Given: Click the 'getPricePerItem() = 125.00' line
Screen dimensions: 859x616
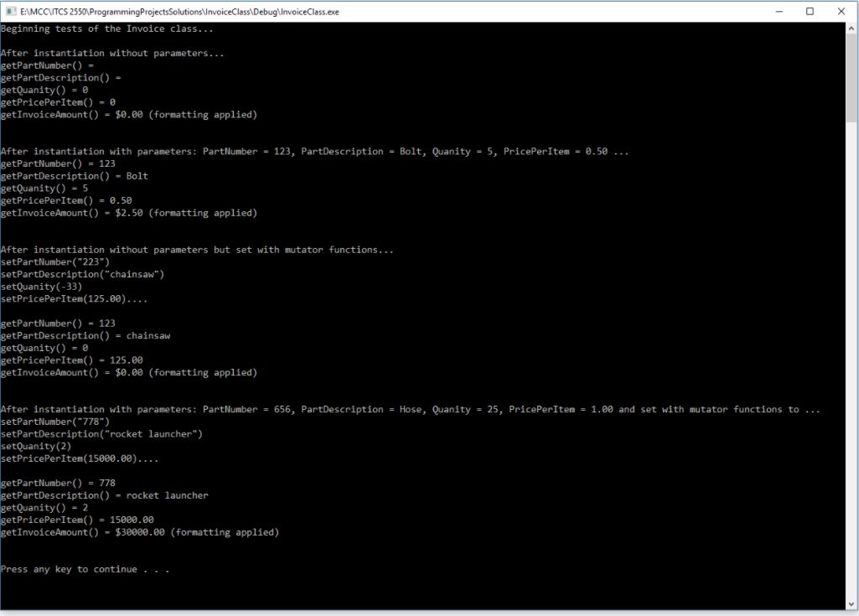Looking at the screenshot, I should [x=72, y=360].
